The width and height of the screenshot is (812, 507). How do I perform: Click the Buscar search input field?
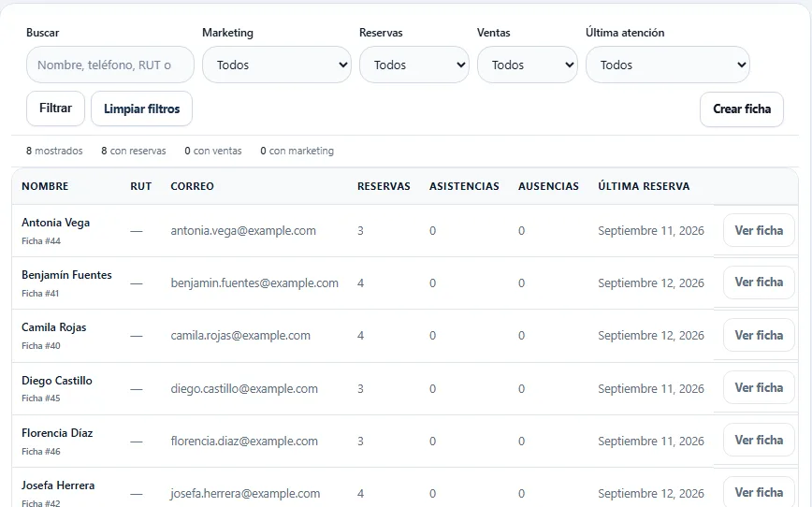(110, 65)
